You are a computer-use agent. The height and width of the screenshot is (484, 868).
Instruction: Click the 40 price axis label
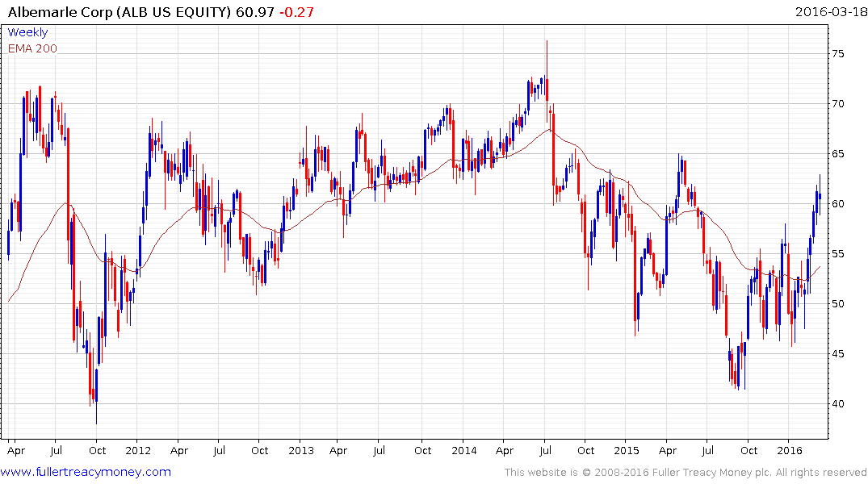pos(837,404)
